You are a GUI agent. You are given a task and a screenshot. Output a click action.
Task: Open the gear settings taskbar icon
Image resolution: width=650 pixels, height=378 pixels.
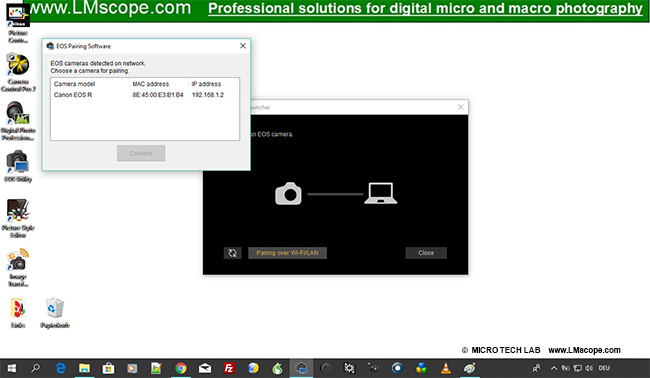click(349, 368)
